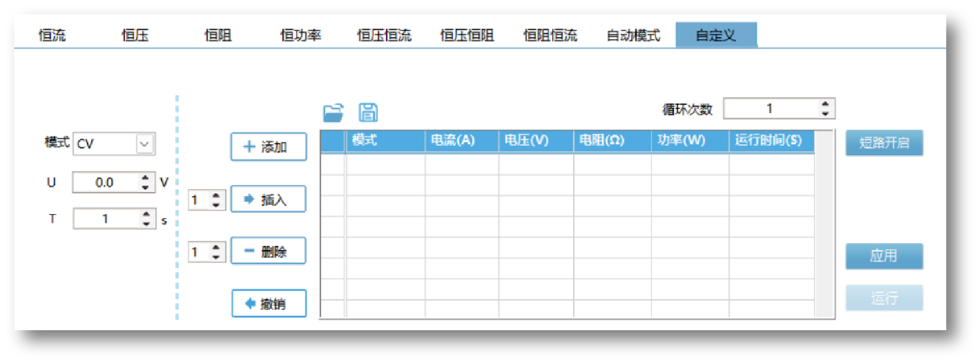Decrease T time with down arrow
Image resolution: width=980 pixels, height=364 pixels.
coord(146,223)
